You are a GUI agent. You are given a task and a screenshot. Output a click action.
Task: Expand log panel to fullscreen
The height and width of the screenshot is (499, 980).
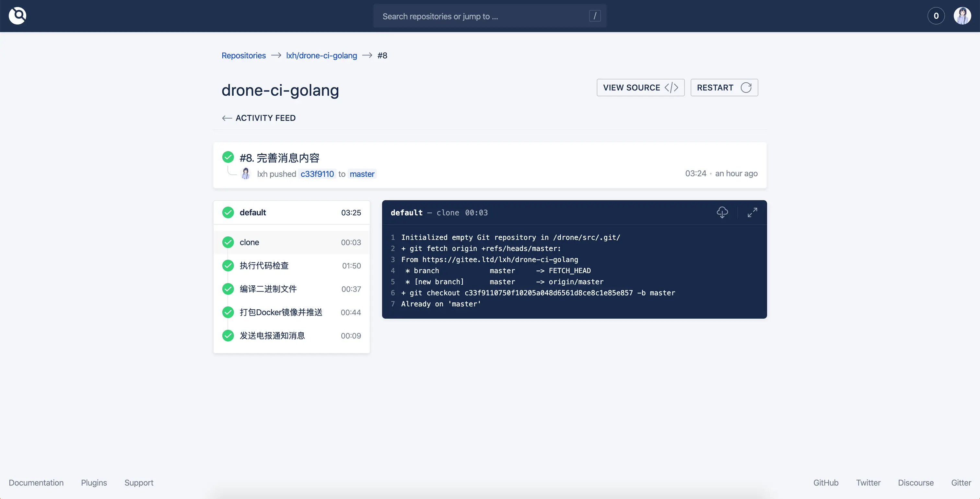click(x=752, y=212)
